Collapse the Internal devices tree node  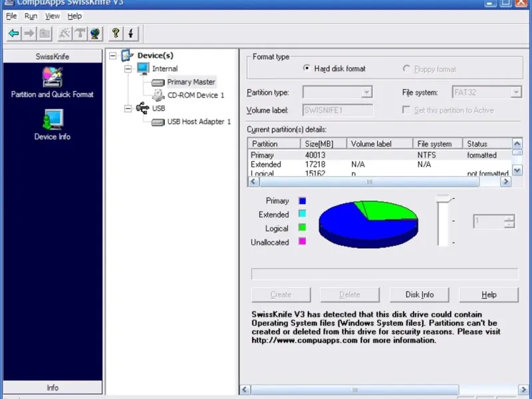(x=128, y=68)
